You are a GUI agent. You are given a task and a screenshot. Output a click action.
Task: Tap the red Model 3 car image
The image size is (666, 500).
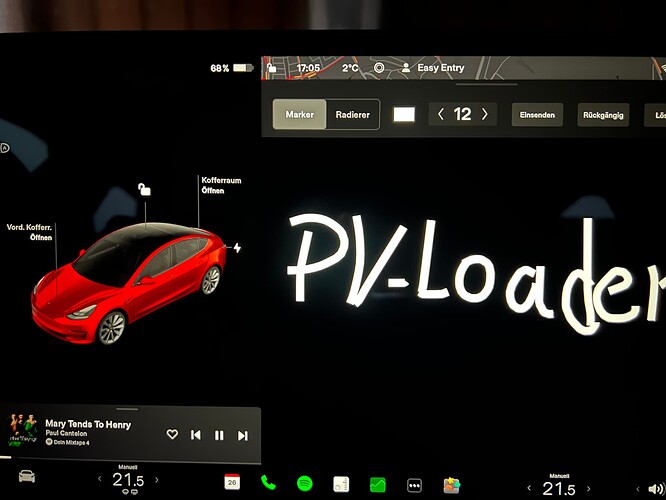(x=129, y=284)
